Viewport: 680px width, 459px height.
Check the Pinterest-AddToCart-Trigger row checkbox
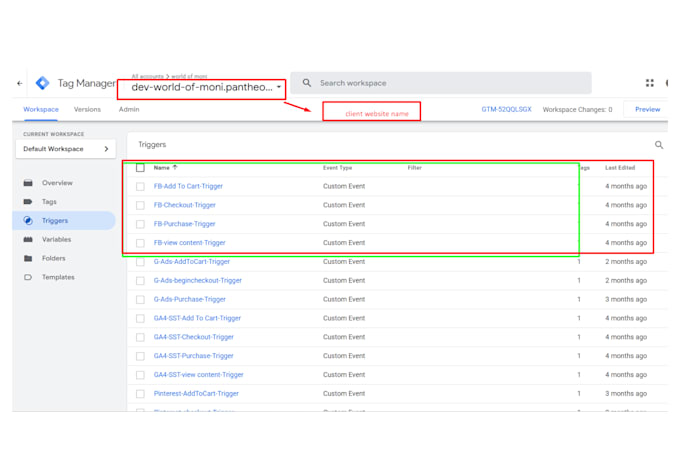(x=140, y=394)
